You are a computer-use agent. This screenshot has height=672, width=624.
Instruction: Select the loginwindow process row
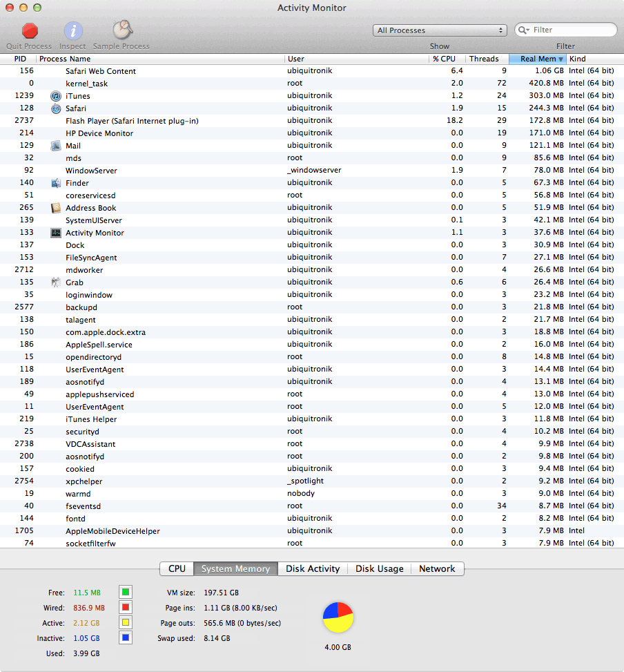pos(312,295)
